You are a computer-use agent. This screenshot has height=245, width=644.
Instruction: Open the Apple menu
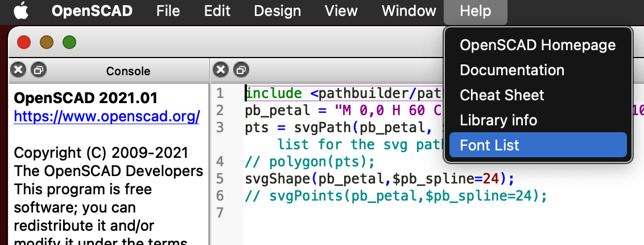tap(20, 11)
